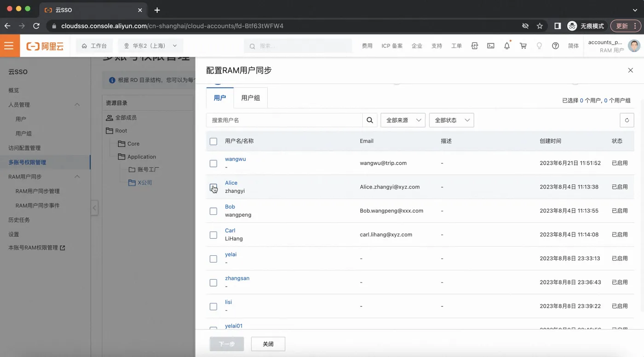Switch to the 用户 tab

[x=220, y=98]
